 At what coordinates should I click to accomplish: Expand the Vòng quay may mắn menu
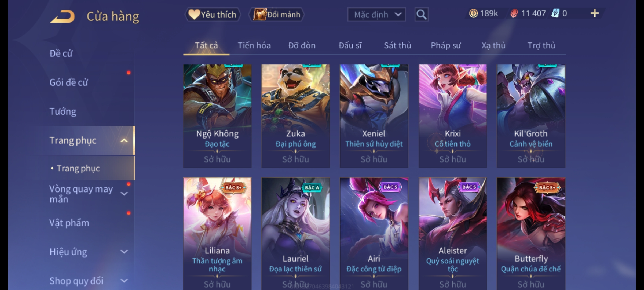[x=124, y=194]
